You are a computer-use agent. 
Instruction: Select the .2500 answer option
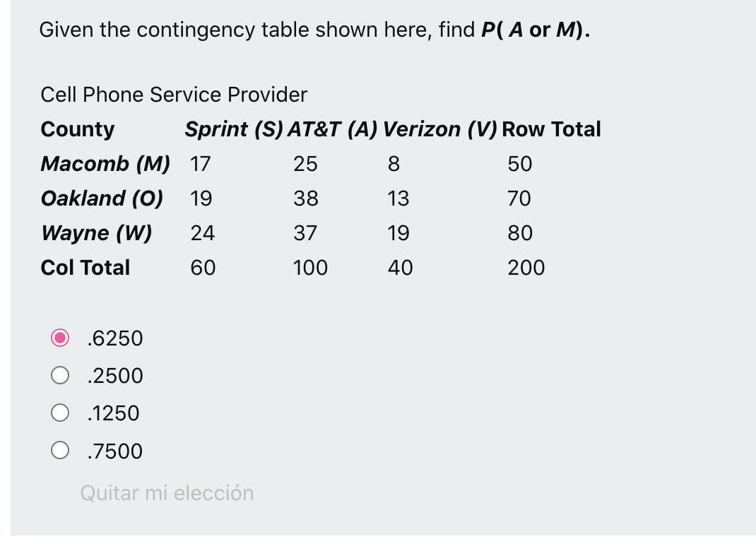pyautogui.click(x=61, y=376)
